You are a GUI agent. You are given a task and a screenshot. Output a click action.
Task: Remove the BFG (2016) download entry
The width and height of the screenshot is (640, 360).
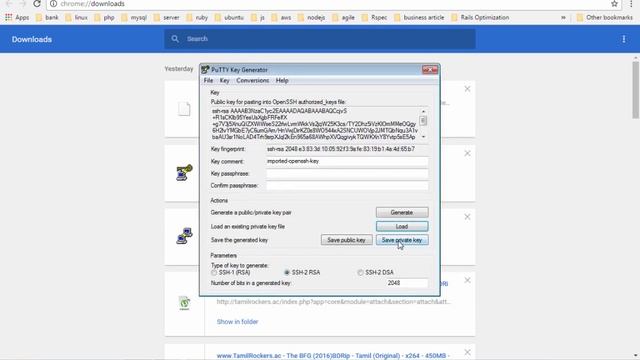(467, 352)
